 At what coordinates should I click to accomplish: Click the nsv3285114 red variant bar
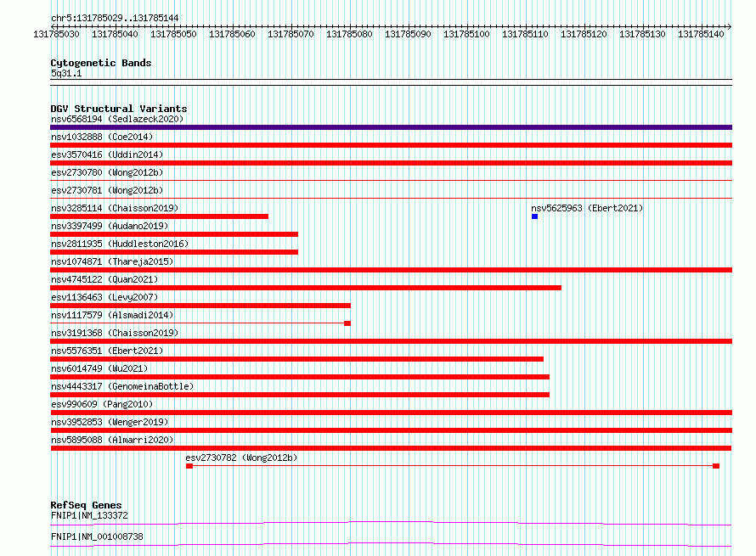(159, 216)
